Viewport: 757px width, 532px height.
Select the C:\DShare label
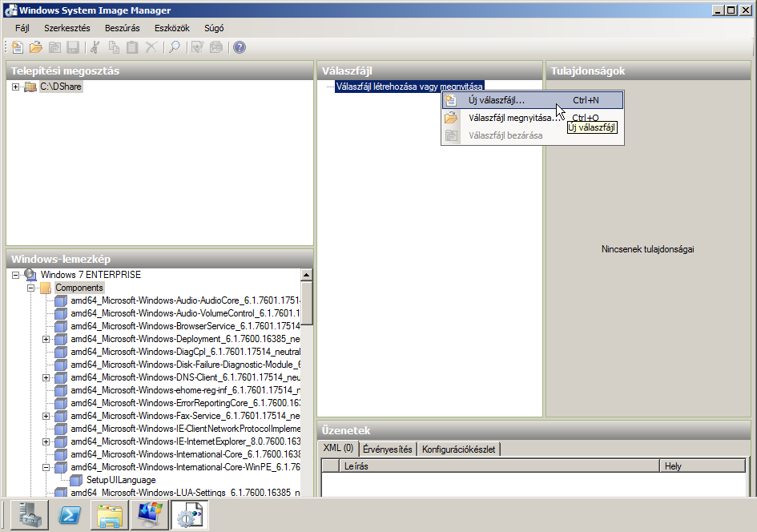(61, 87)
